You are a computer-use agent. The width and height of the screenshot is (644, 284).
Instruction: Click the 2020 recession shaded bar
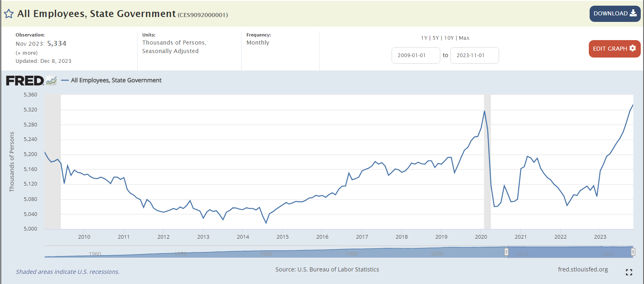point(487,162)
